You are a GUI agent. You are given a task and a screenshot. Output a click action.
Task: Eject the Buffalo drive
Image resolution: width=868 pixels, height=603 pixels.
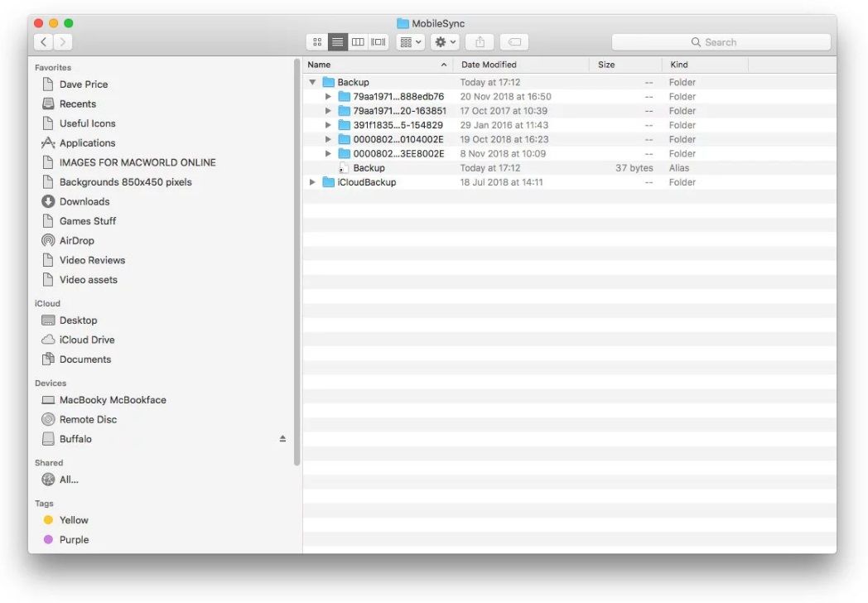[x=283, y=438]
